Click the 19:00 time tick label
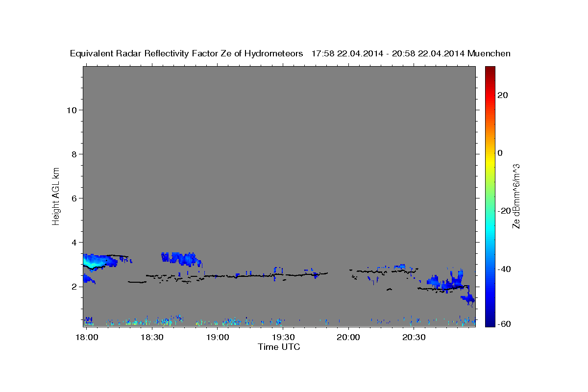 (x=218, y=338)
